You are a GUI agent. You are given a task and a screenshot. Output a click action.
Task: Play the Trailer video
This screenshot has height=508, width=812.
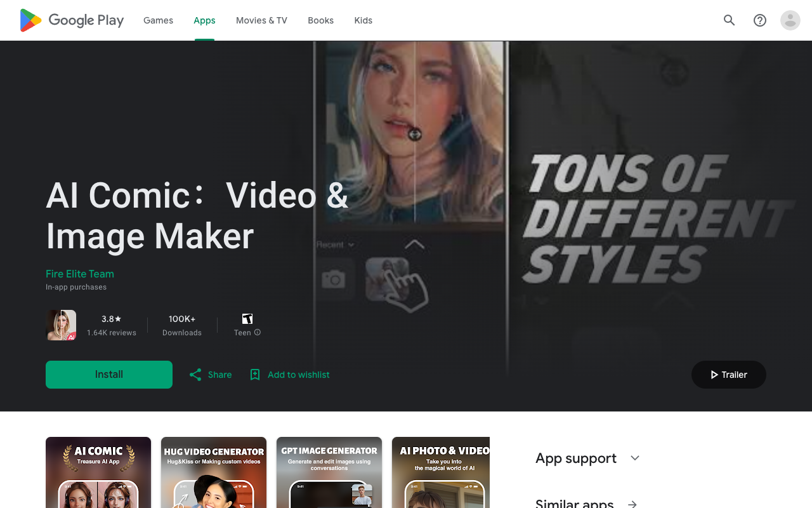[x=728, y=375]
